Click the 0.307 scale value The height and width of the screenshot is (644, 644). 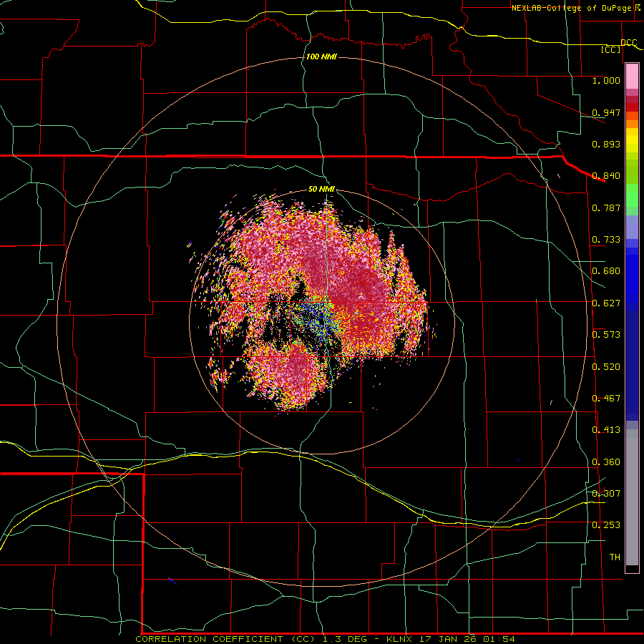[606, 494]
